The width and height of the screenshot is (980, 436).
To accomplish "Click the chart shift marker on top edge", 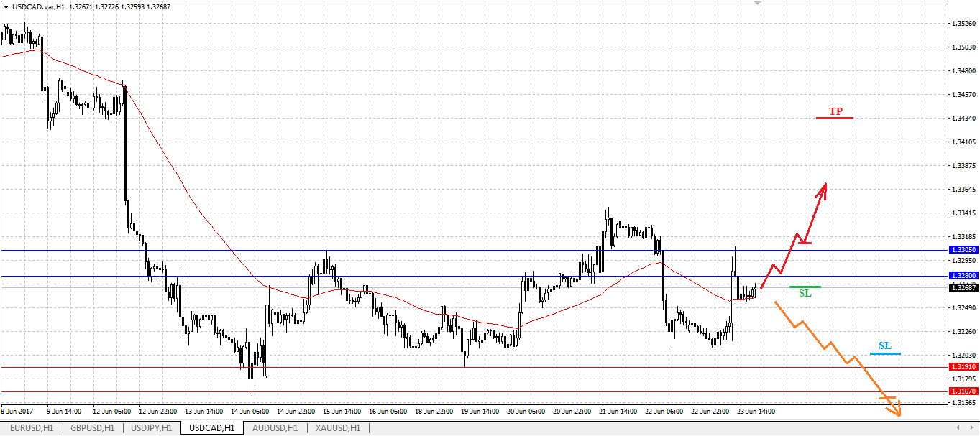I will coord(757,3).
